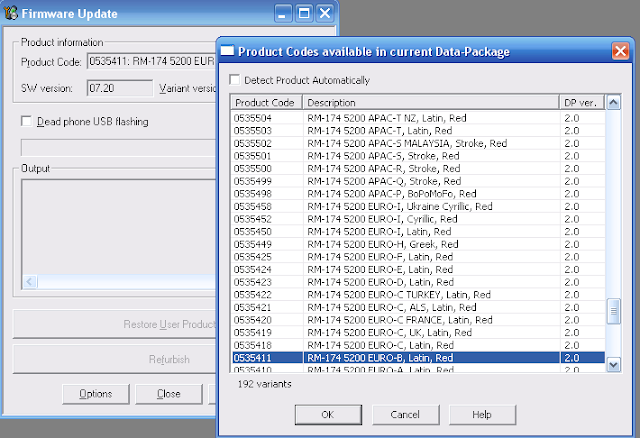Close the Firmware Update window
Viewport: 640px width, 438px height.
coord(325,13)
